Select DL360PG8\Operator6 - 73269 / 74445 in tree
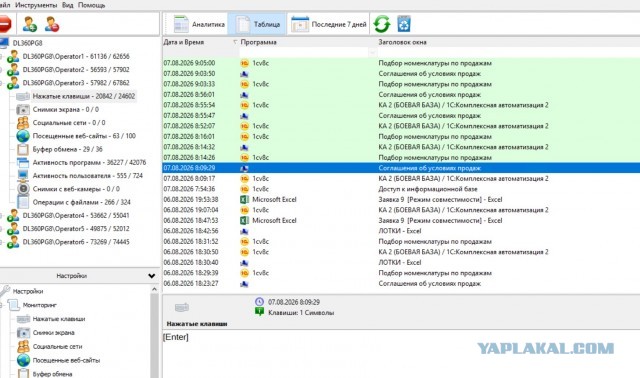Image resolution: width=640 pixels, height=378 pixels. click(x=76, y=242)
